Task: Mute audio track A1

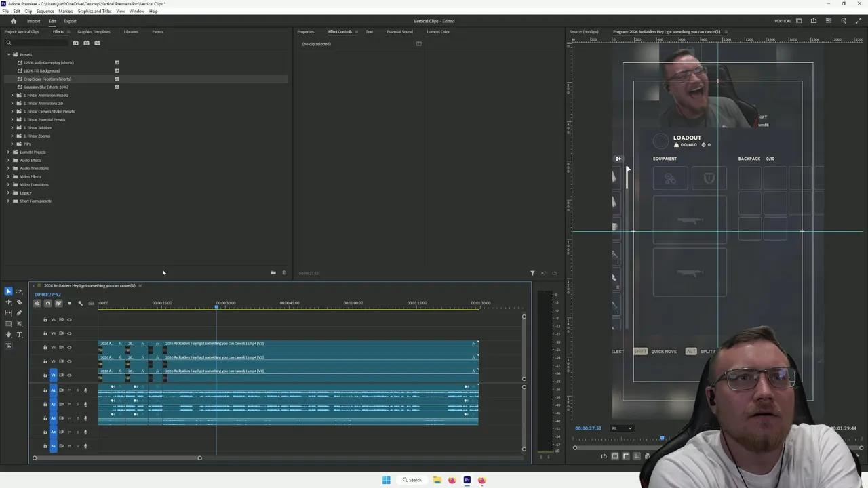Action: [69, 390]
